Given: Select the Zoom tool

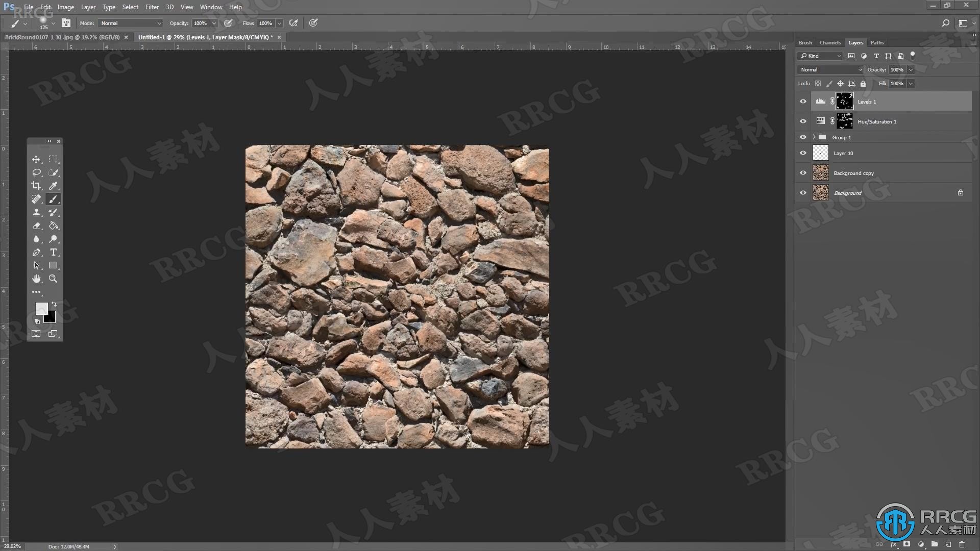Looking at the screenshot, I should tap(53, 279).
